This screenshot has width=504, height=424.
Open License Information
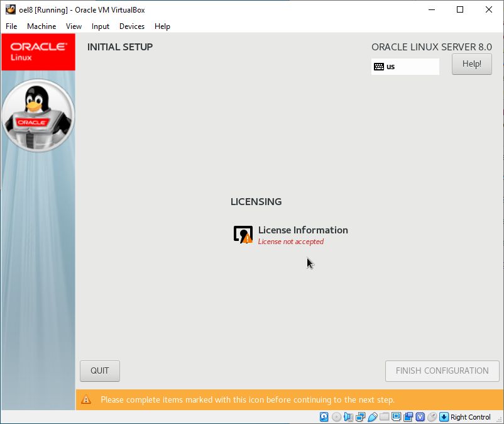[290, 235]
